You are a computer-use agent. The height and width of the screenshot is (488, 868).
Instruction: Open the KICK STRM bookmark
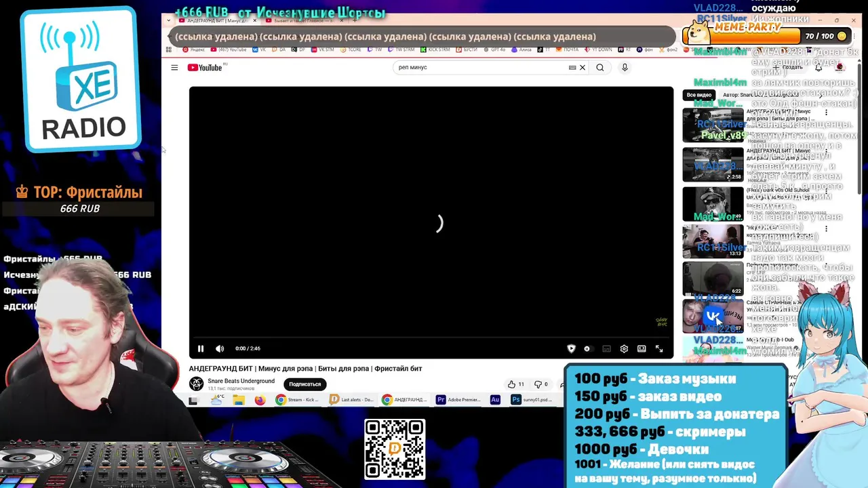tap(435, 49)
